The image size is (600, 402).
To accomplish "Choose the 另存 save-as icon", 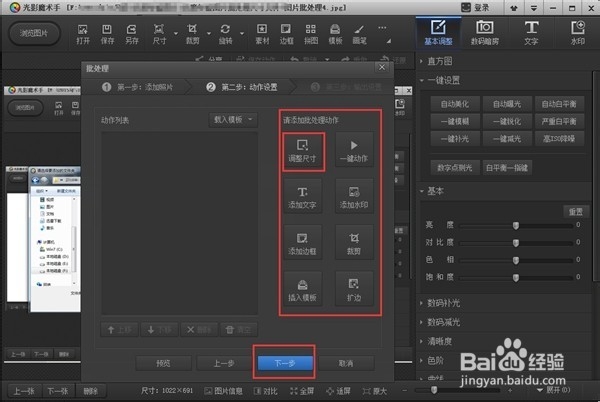I will tap(132, 34).
